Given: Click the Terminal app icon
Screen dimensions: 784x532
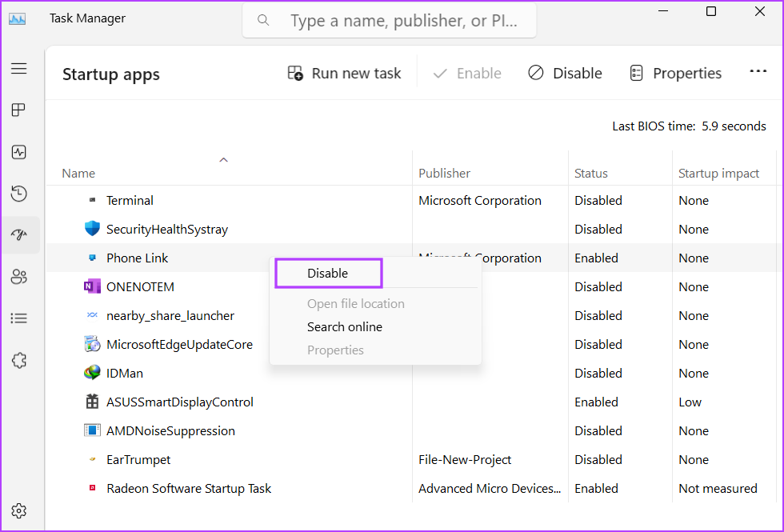Looking at the screenshot, I should [92, 200].
